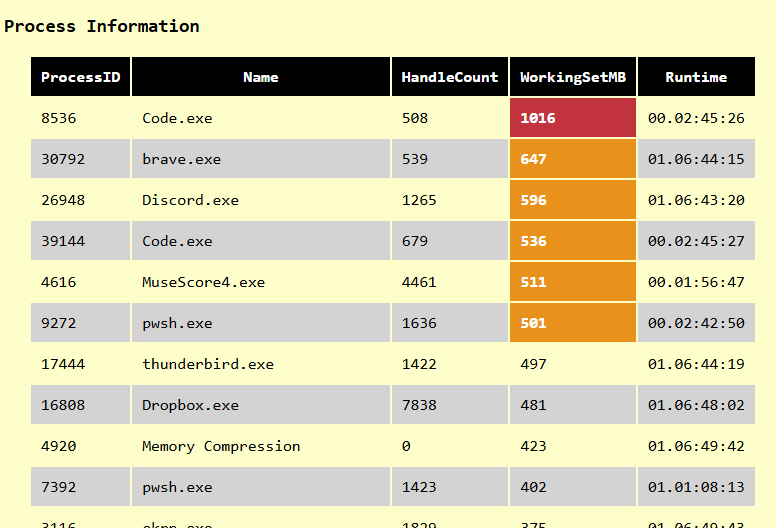Click working set 402 cell
Screen dimensions: 776x528
point(573,487)
